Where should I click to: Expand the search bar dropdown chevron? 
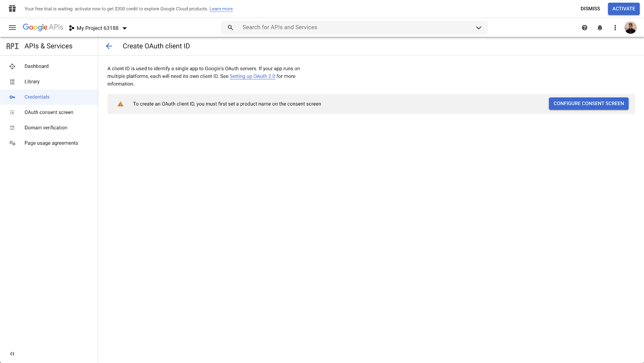tap(479, 28)
